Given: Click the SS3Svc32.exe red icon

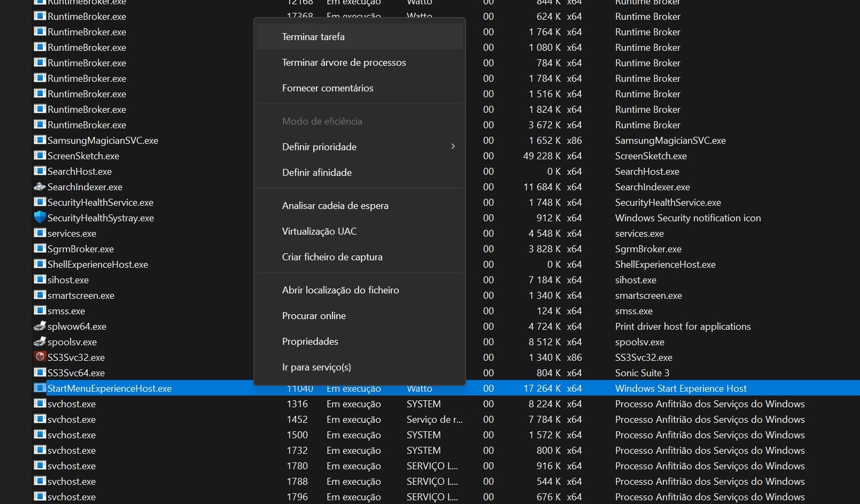Looking at the screenshot, I should click(40, 357).
